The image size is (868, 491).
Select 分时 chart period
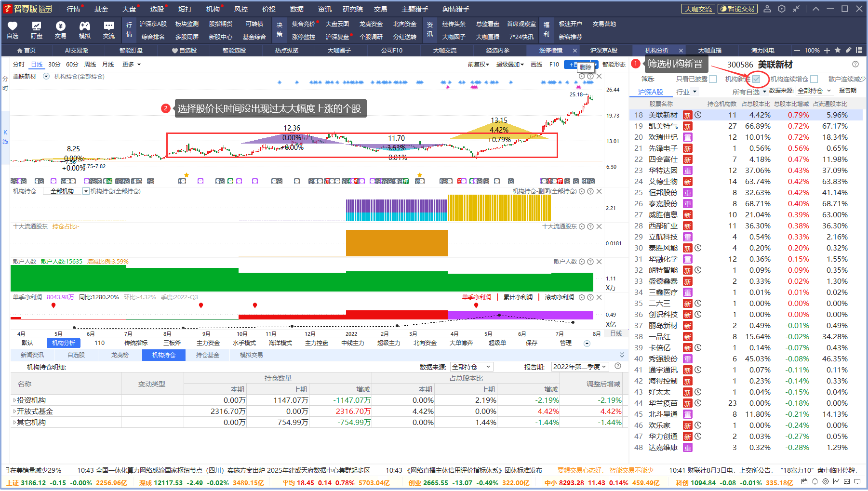pyautogui.click(x=19, y=65)
